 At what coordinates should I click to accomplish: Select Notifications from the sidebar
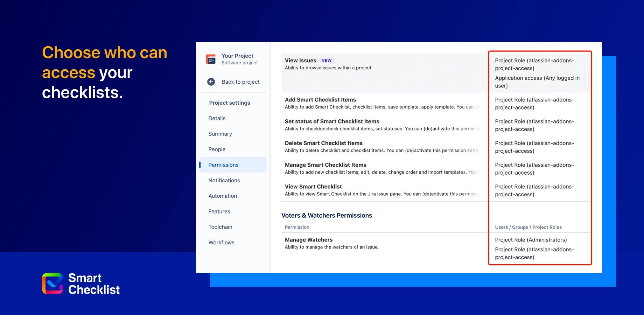click(x=224, y=180)
